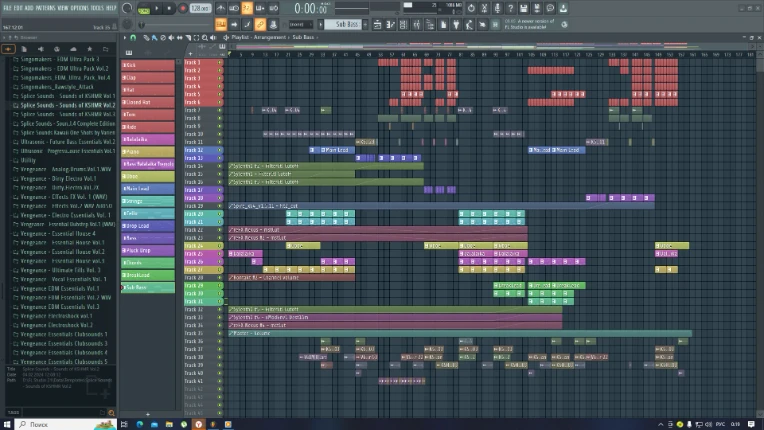Choose the Main Lead pattern
This screenshot has width=764, height=430.
point(148,188)
